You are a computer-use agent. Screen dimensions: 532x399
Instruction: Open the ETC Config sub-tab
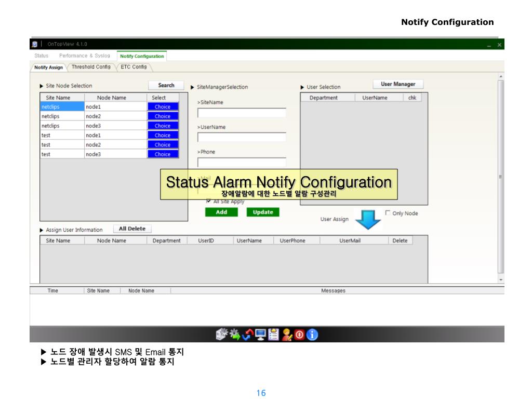tap(134, 67)
